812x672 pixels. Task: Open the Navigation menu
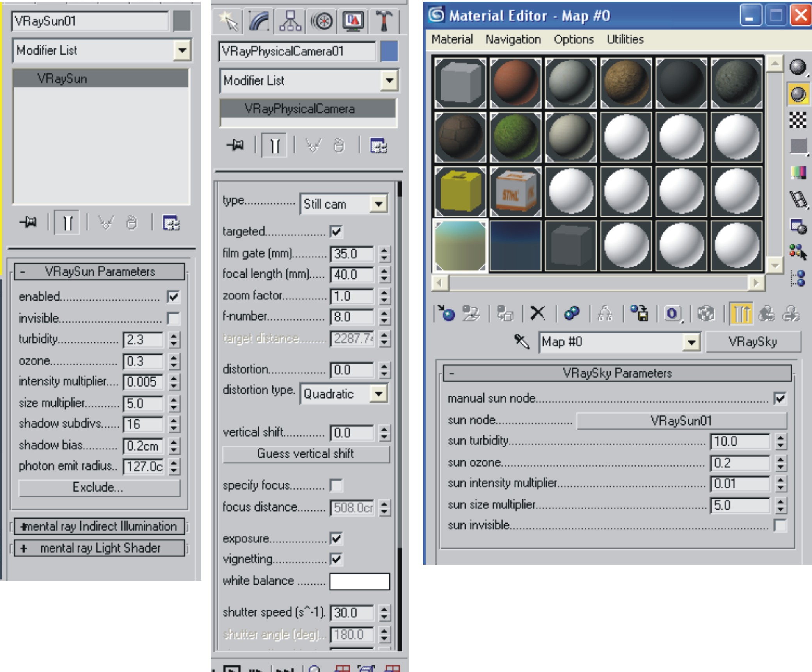point(513,39)
